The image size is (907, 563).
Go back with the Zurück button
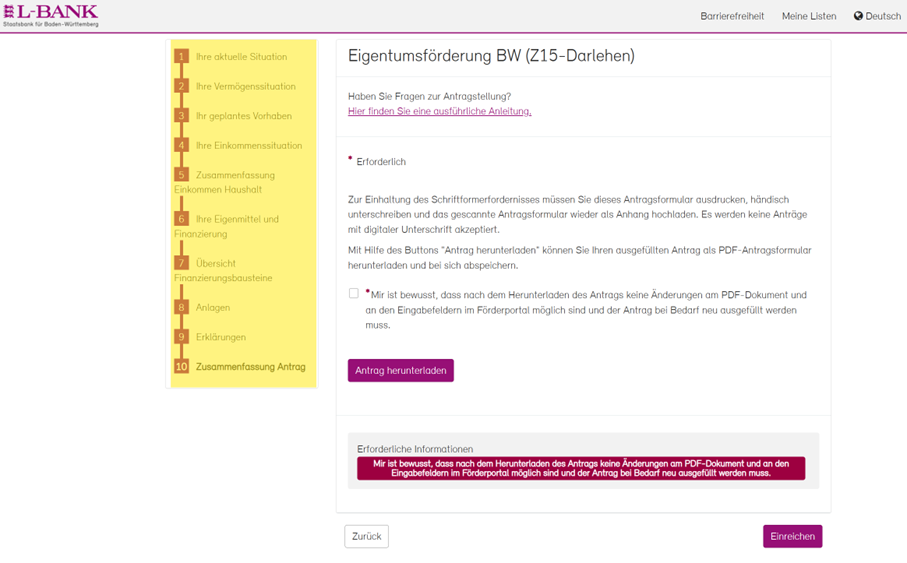(x=366, y=536)
